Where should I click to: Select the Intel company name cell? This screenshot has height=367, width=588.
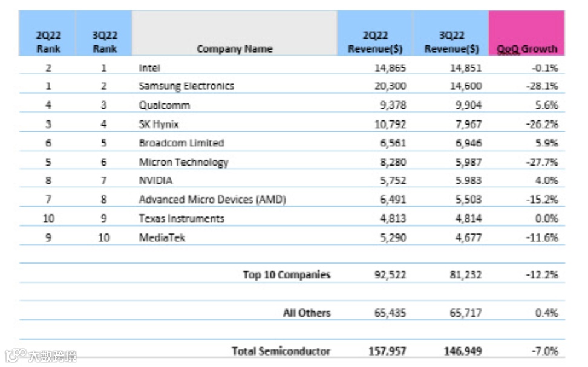149,68
